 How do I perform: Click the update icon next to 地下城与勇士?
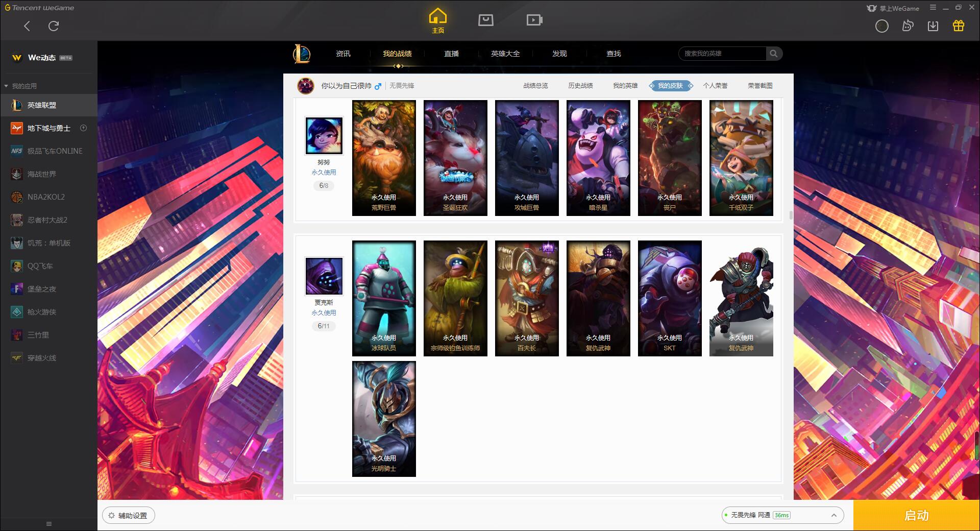click(84, 128)
